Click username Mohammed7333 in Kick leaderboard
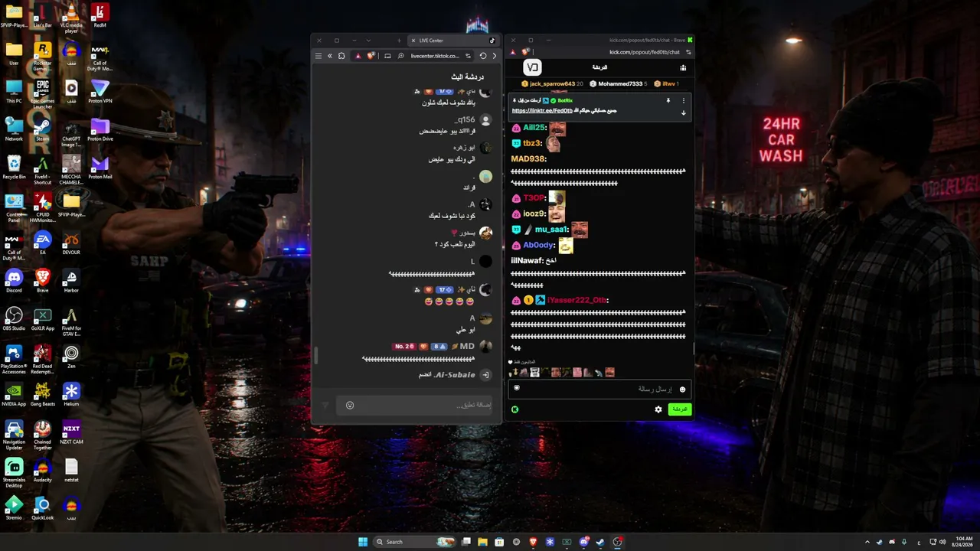Viewport: 980px width, 551px height. coord(620,83)
